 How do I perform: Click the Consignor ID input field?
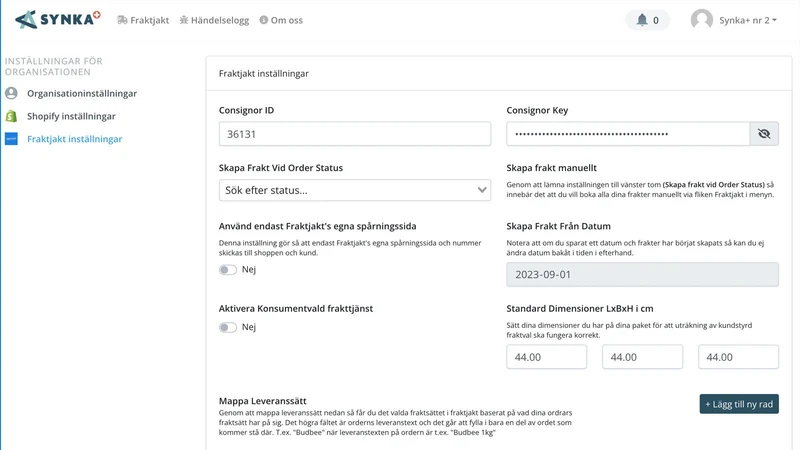tap(355, 134)
